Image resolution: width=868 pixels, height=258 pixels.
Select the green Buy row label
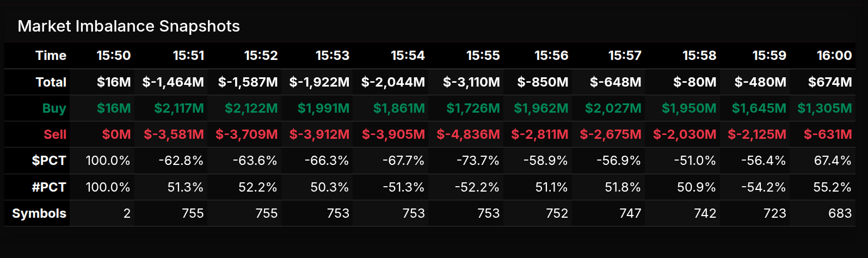click(x=54, y=108)
